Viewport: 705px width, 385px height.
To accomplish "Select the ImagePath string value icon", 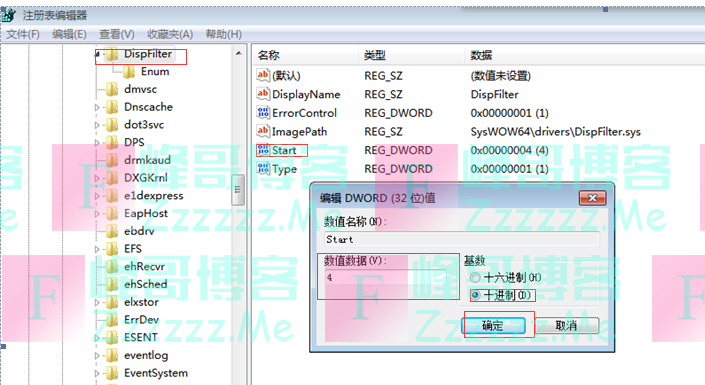I will point(263,131).
